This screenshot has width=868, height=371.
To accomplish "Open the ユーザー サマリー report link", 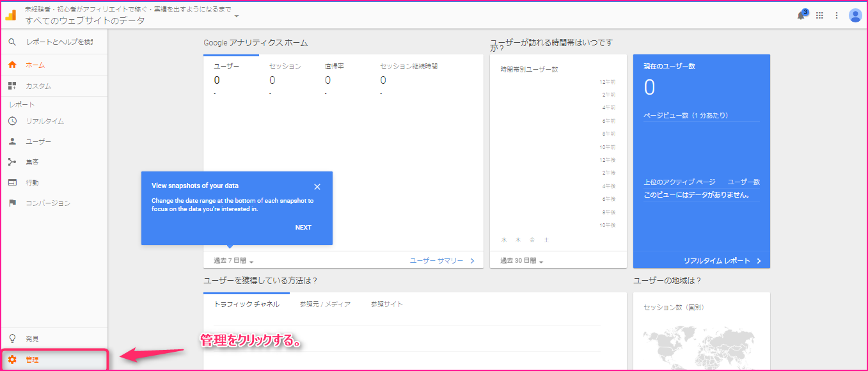I will point(436,261).
